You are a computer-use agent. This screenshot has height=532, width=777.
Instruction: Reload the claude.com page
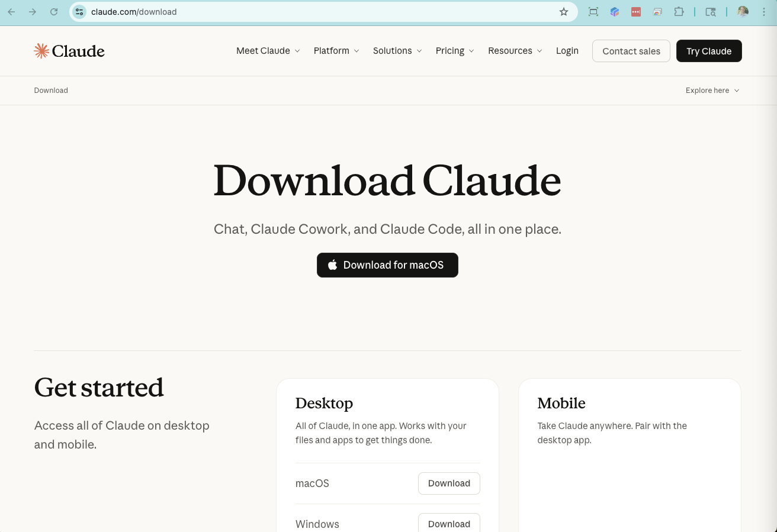click(54, 12)
